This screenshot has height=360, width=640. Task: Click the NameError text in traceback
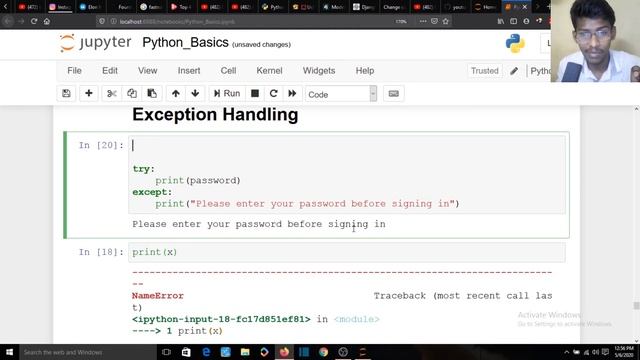coord(158,296)
